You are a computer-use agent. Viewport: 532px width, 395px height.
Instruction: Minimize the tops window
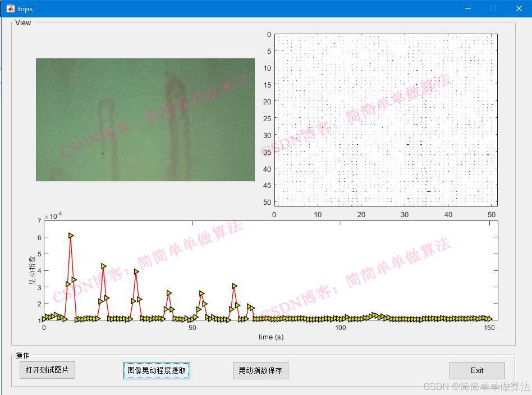coord(467,8)
